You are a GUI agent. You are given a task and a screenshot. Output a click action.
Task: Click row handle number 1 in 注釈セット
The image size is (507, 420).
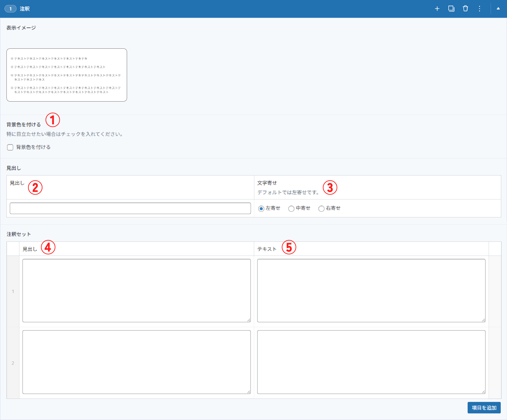click(13, 291)
